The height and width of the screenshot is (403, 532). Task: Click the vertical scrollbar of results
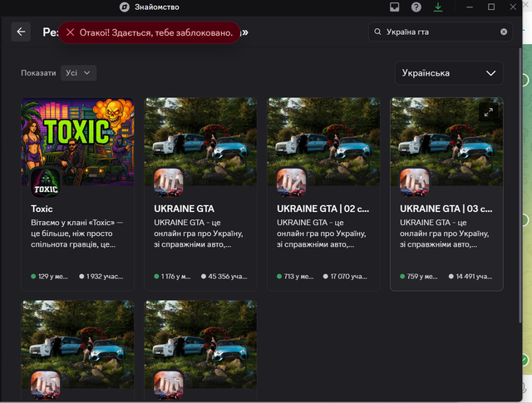(x=520, y=184)
